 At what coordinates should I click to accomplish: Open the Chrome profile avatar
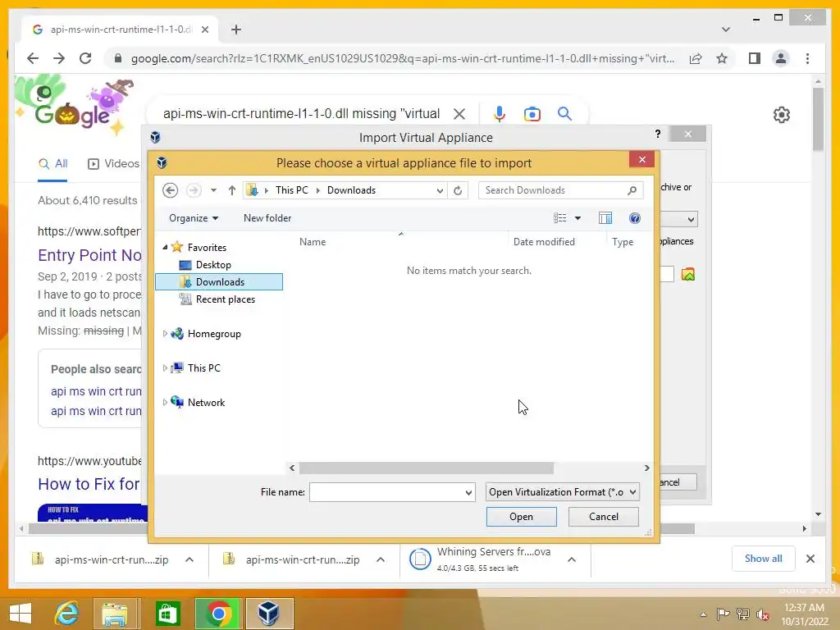point(781,58)
